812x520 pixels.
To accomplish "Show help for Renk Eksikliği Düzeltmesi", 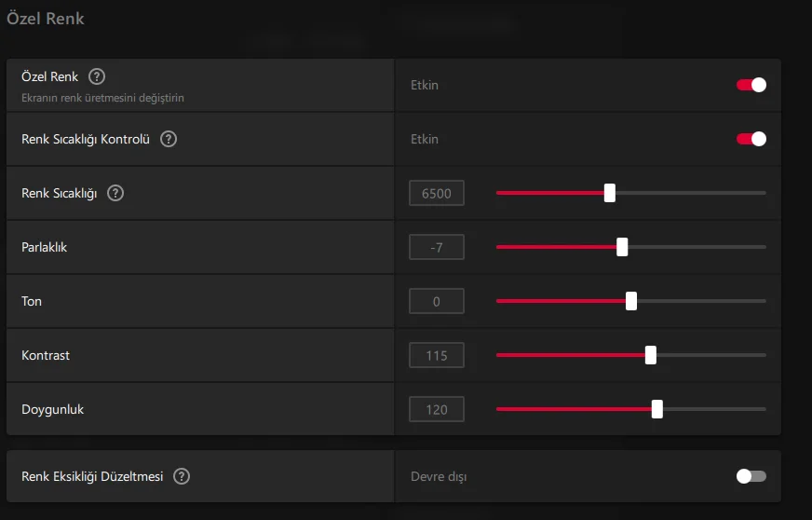I will tap(182, 476).
